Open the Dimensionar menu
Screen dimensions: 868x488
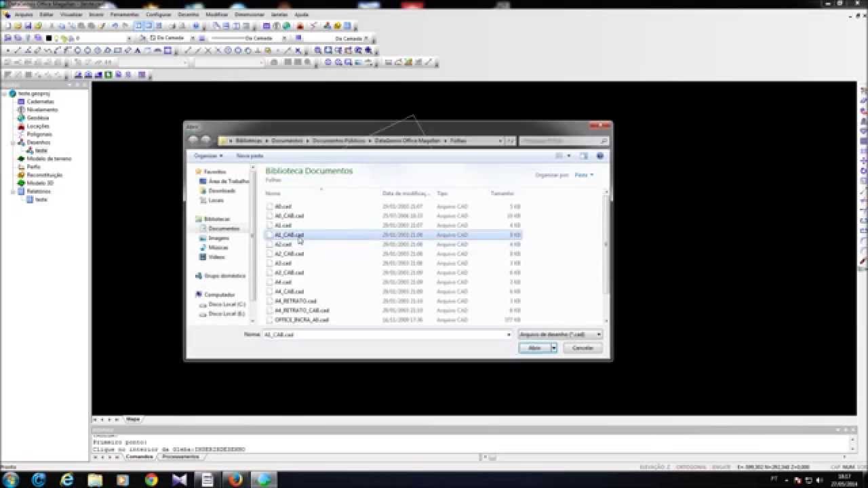pos(250,14)
